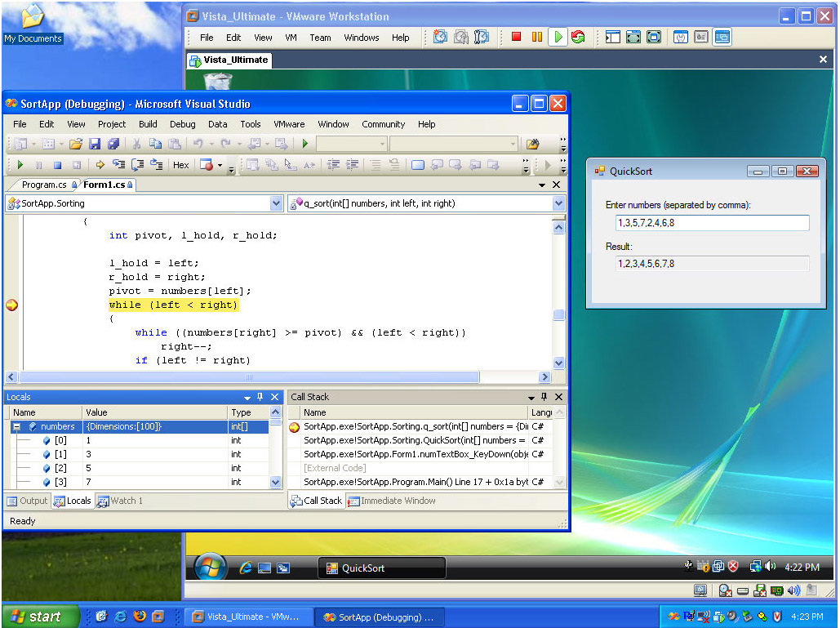The image size is (840, 628).
Task: Click the VMware red Power Off button
Action: click(x=517, y=37)
